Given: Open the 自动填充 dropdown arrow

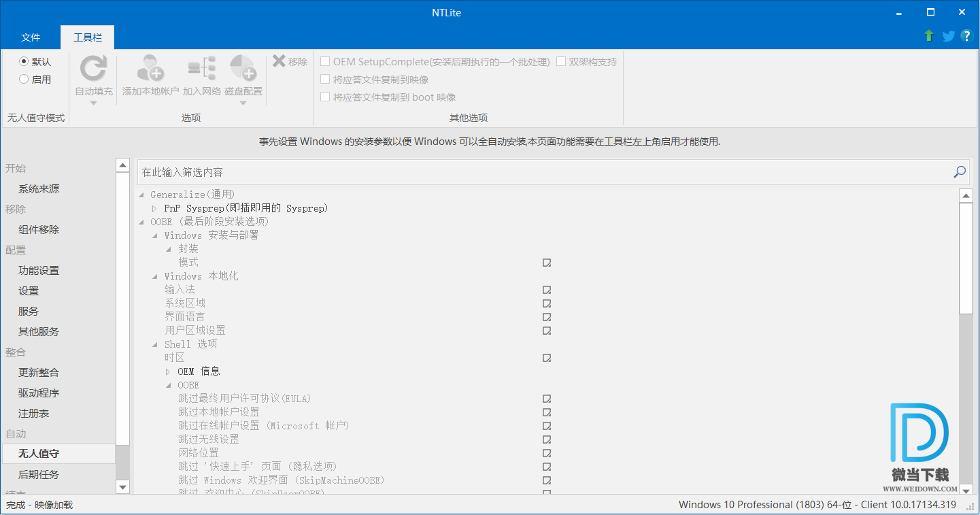Looking at the screenshot, I should 94,103.
